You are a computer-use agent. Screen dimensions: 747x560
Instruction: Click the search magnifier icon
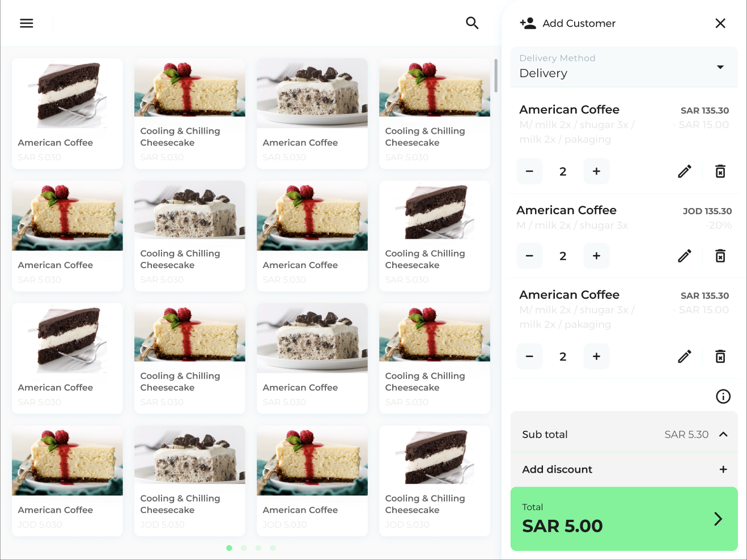point(472,23)
